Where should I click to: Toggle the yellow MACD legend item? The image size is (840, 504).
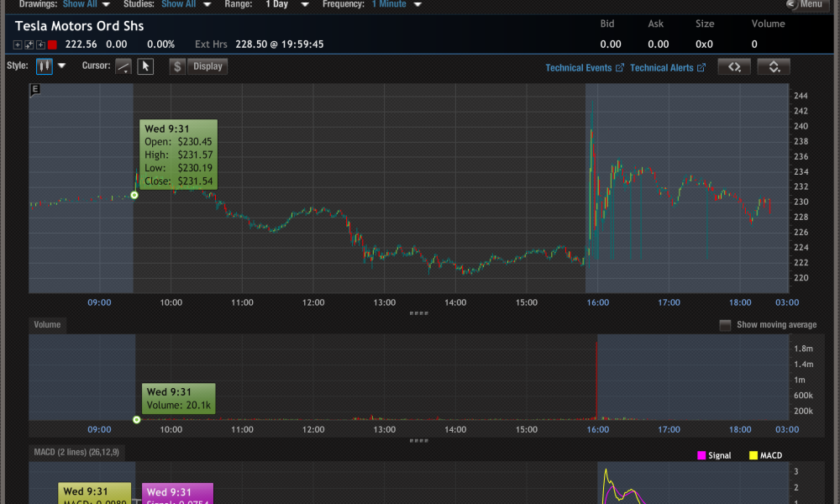(764, 455)
